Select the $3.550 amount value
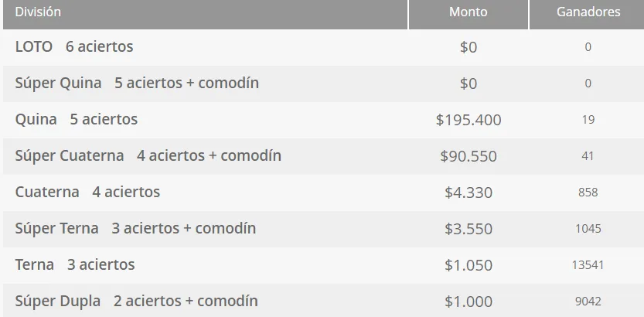 pos(469,229)
